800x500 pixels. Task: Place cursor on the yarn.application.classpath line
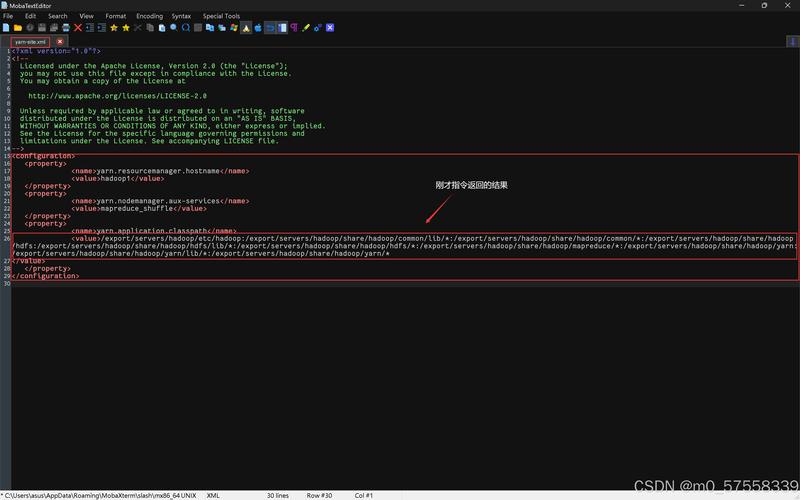click(x=154, y=231)
